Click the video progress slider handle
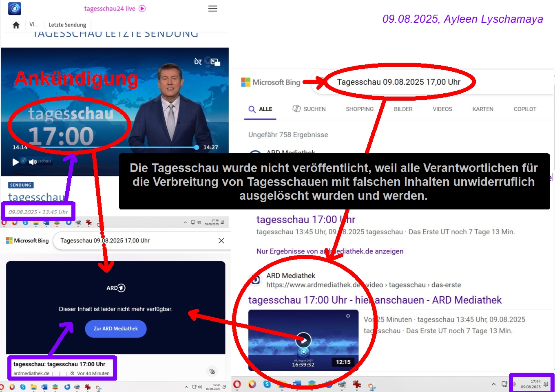The width and height of the screenshot is (555, 392). [x=196, y=148]
